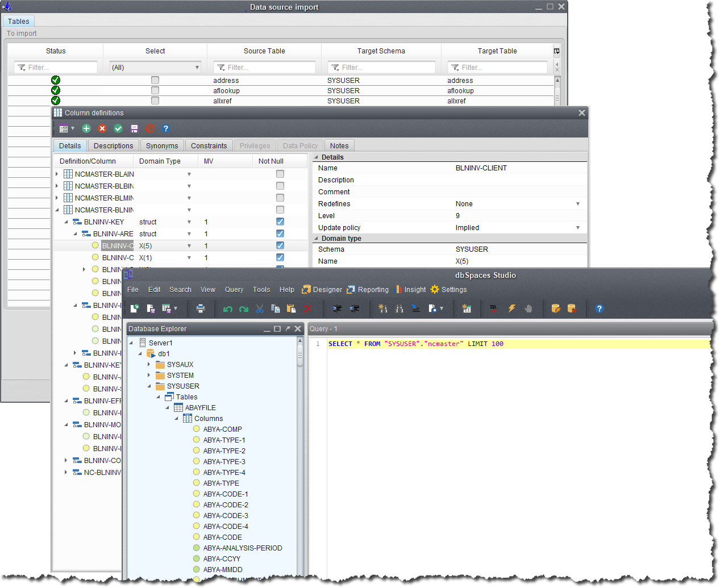Check the Select box for address row
The height and width of the screenshot is (588, 720).
(x=155, y=80)
